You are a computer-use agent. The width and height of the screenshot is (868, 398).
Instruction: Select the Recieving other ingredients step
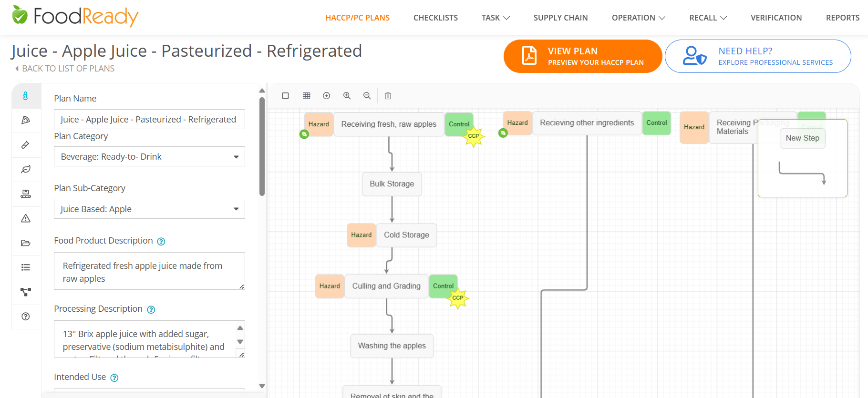click(587, 123)
